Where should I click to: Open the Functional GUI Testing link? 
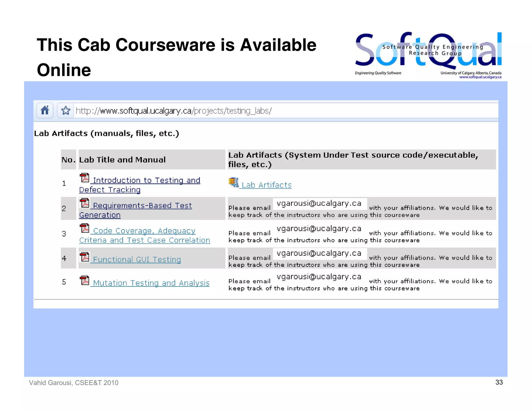coord(137,260)
